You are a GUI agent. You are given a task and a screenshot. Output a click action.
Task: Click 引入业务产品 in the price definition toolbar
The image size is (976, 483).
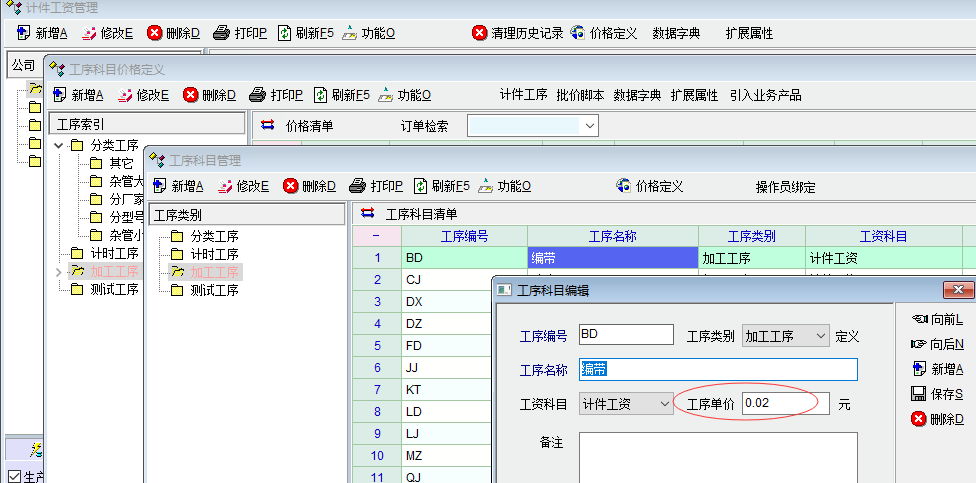tap(765, 95)
